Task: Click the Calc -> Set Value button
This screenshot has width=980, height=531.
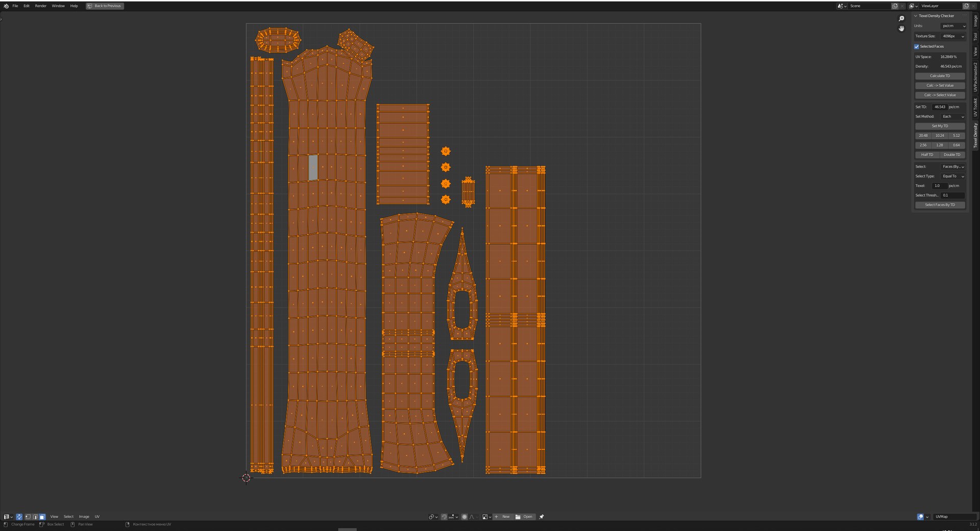Action: 940,86
